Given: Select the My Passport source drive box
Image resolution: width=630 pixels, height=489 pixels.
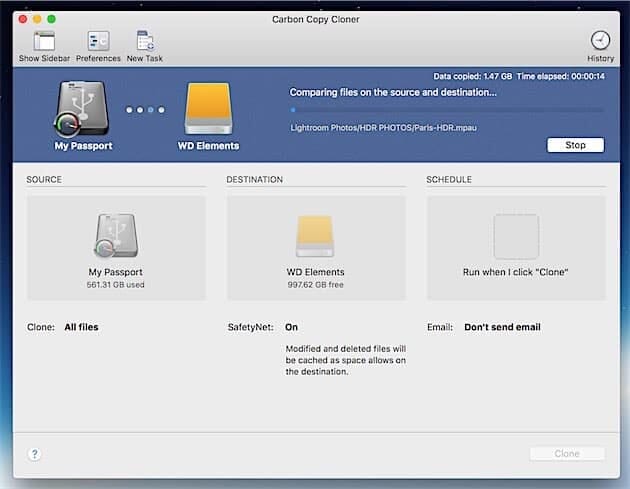Looking at the screenshot, I should tap(116, 248).
